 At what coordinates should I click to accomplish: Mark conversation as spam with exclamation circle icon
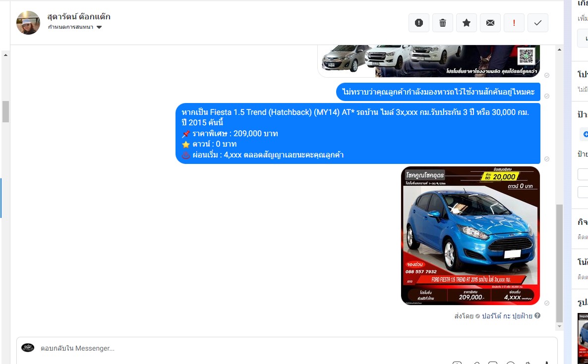(419, 23)
